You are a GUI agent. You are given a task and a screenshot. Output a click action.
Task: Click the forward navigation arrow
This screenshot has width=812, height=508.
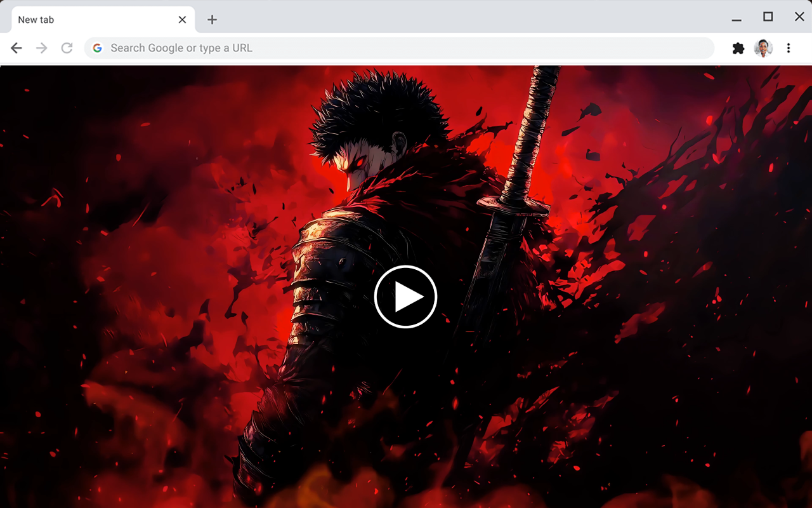42,48
